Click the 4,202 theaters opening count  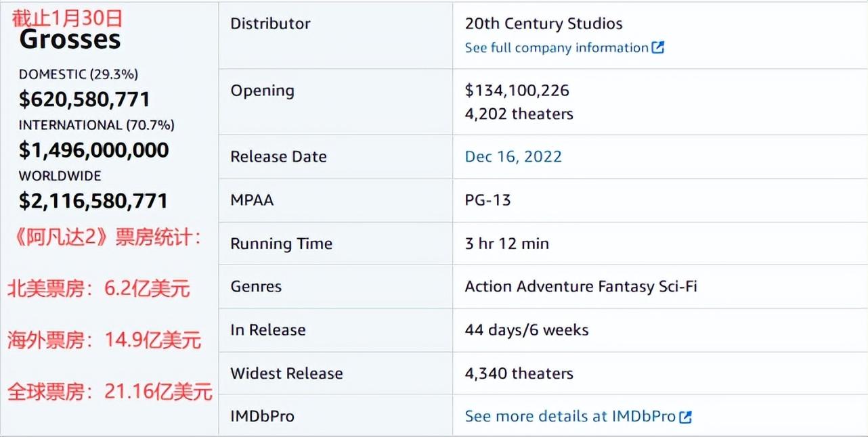pyautogui.click(x=519, y=114)
